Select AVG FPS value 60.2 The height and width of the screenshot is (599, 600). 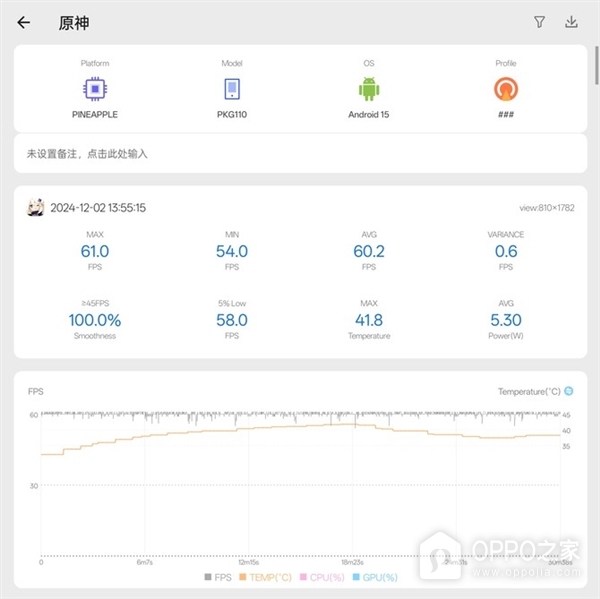point(369,251)
